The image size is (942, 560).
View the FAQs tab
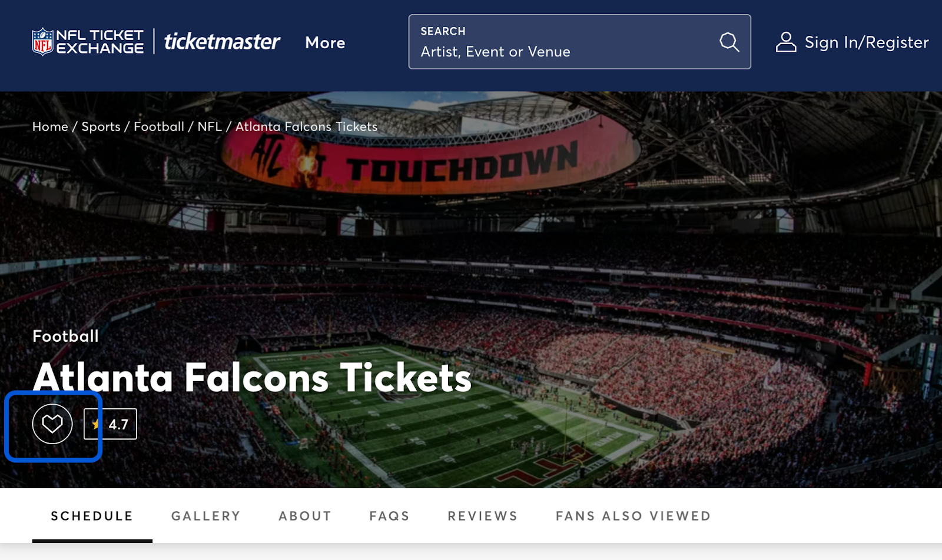pyautogui.click(x=389, y=516)
